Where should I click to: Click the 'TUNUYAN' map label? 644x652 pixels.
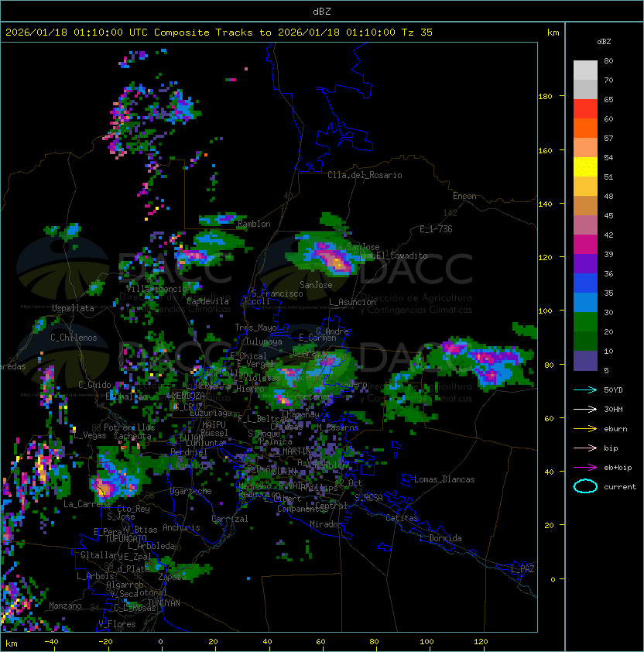coord(164,603)
